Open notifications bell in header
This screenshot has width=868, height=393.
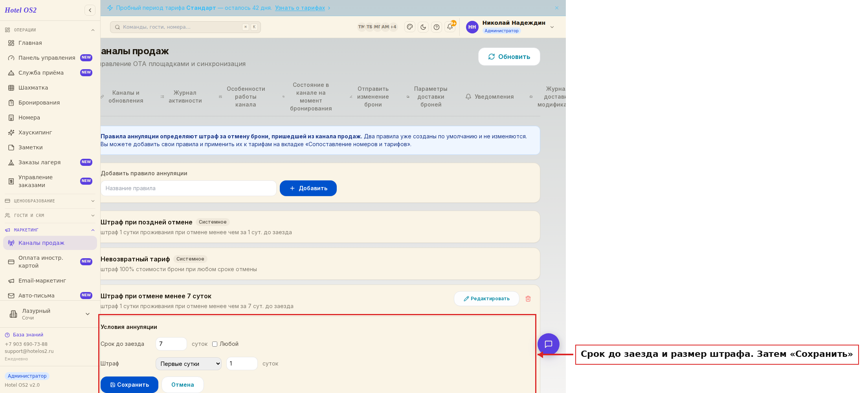click(450, 27)
